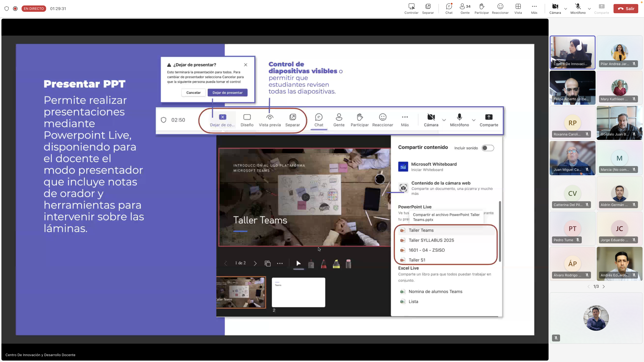
Task: Click the previous slide arrow before 1 de 2
Action: [226, 263]
